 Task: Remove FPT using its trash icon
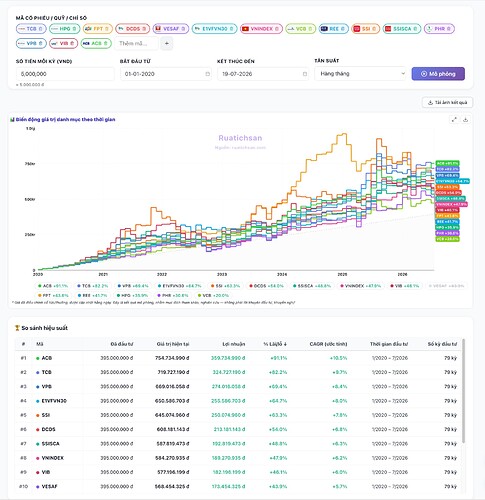point(107,29)
